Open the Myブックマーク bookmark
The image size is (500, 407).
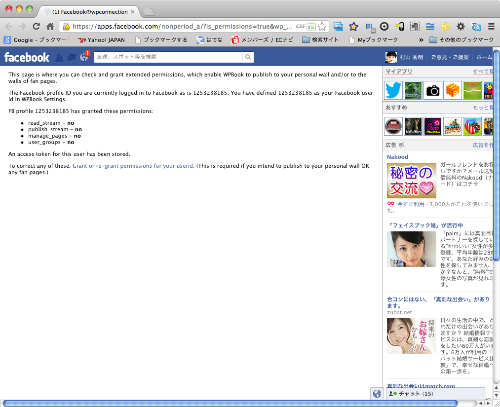click(373, 40)
